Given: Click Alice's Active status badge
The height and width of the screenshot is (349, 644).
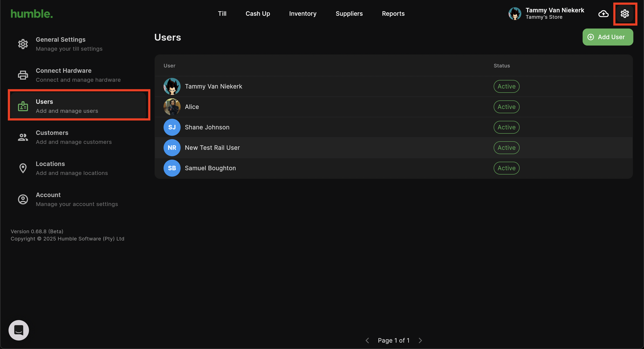Looking at the screenshot, I should 506,107.
